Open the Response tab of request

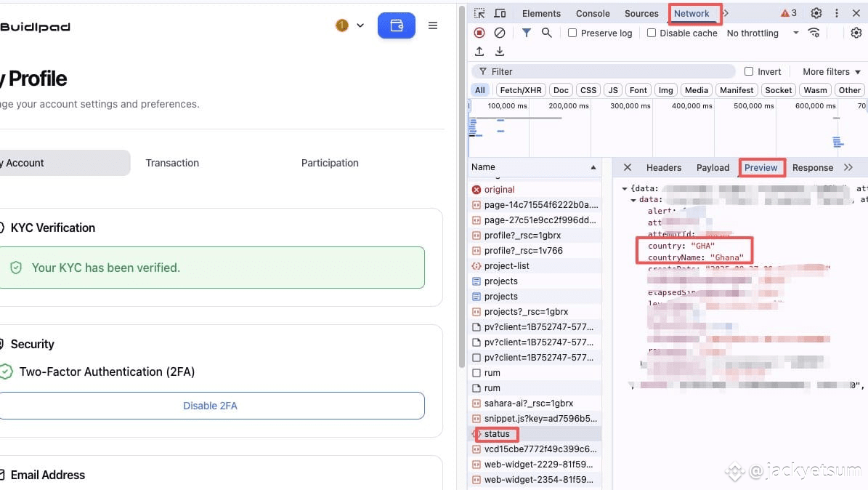813,167
